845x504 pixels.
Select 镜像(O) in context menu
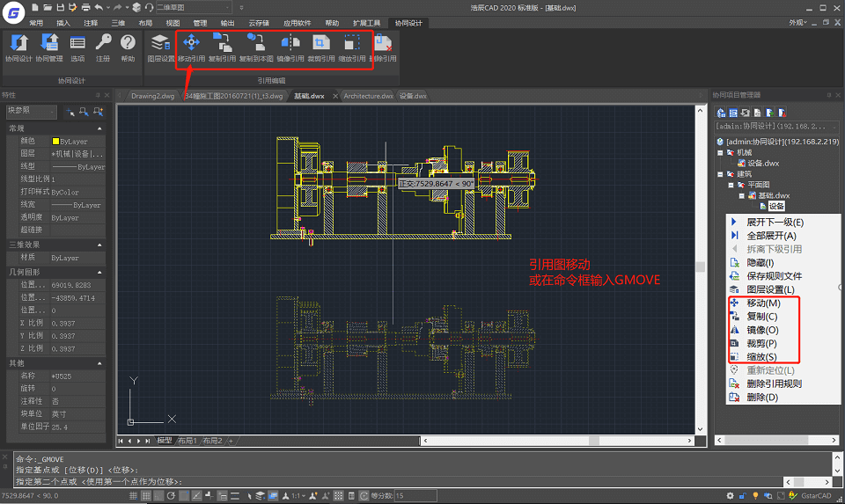tap(763, 330)
